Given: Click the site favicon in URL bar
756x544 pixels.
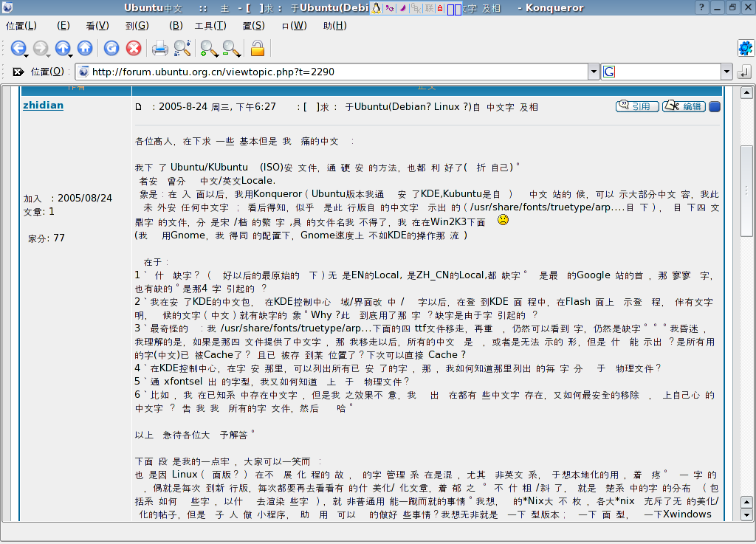Looking at the screenshot, I should click(83, 72).
